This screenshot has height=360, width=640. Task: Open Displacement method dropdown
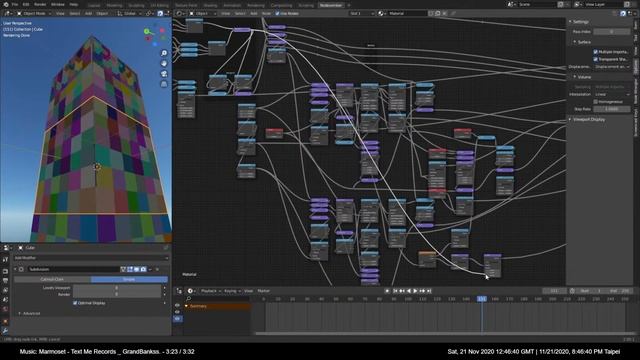point(612,67)
